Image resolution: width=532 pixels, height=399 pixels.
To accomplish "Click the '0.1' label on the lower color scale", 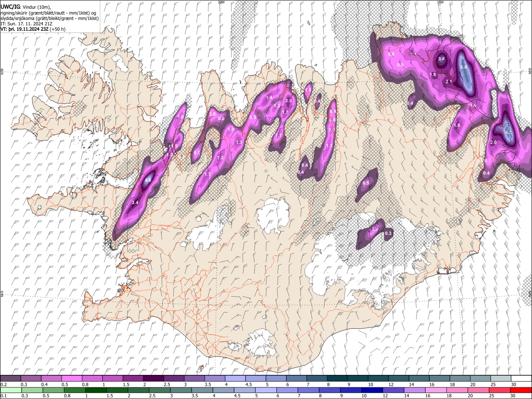I will pyautogui.click(x=3, y=396).
